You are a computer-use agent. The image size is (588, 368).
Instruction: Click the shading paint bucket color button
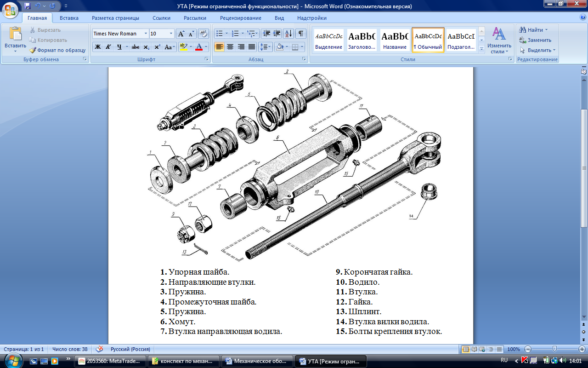pos(279,47)
